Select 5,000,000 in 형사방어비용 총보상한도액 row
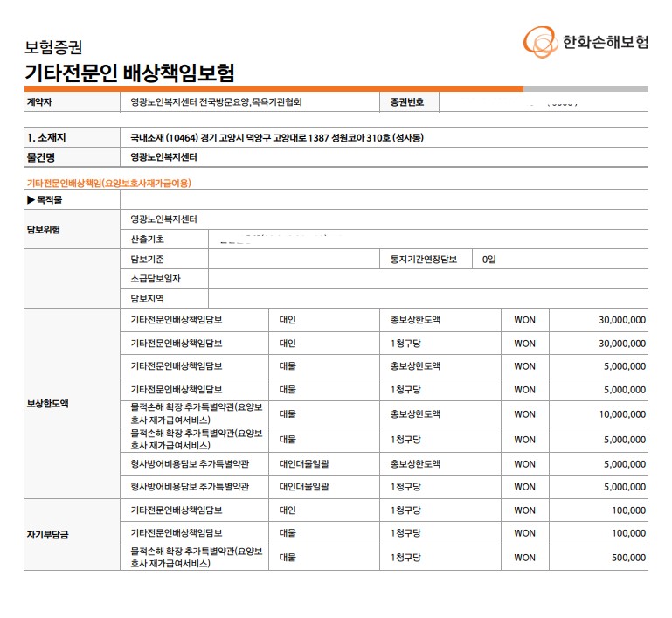The height and width of the screenshot is (618, 672). tap(625, 463)
